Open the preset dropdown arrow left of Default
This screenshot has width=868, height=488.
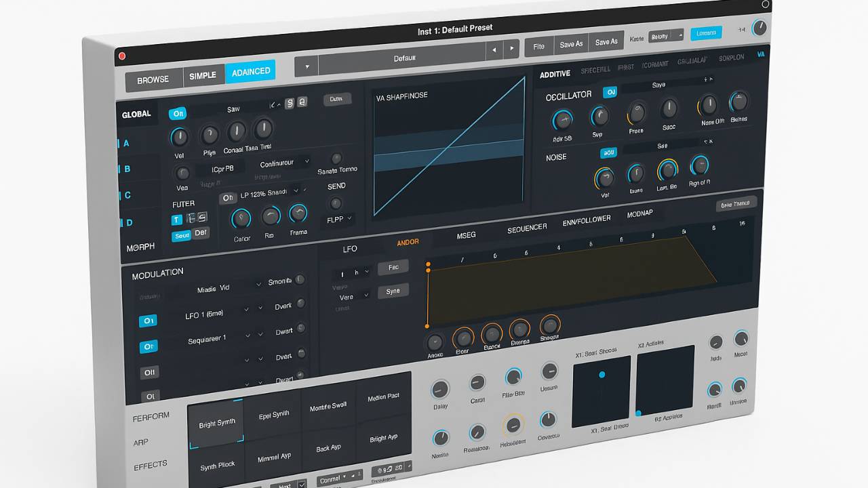307,66
